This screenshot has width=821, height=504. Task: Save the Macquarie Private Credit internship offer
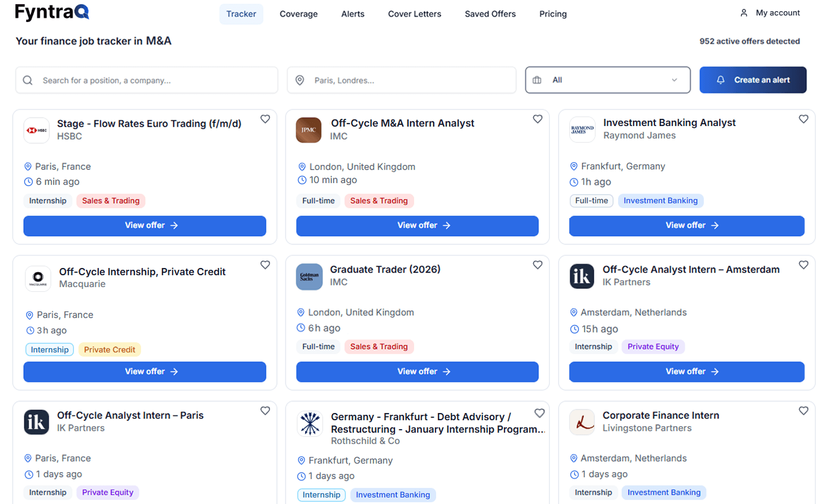[x=265, y=265]
